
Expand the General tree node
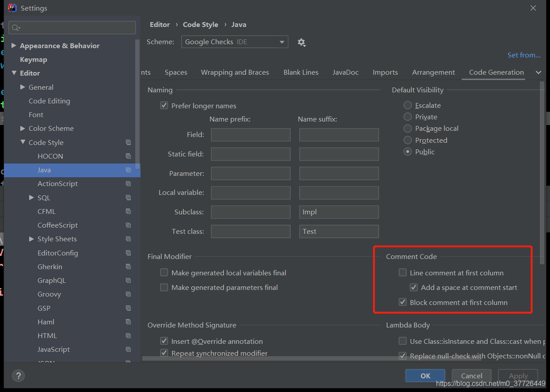click(x=23, y=87)
